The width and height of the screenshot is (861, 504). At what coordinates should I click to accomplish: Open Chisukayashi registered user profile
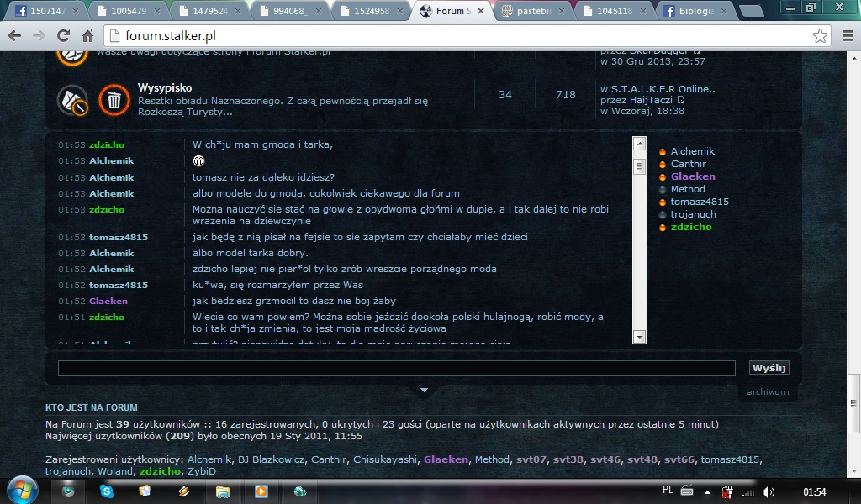[x=385, y=459]
